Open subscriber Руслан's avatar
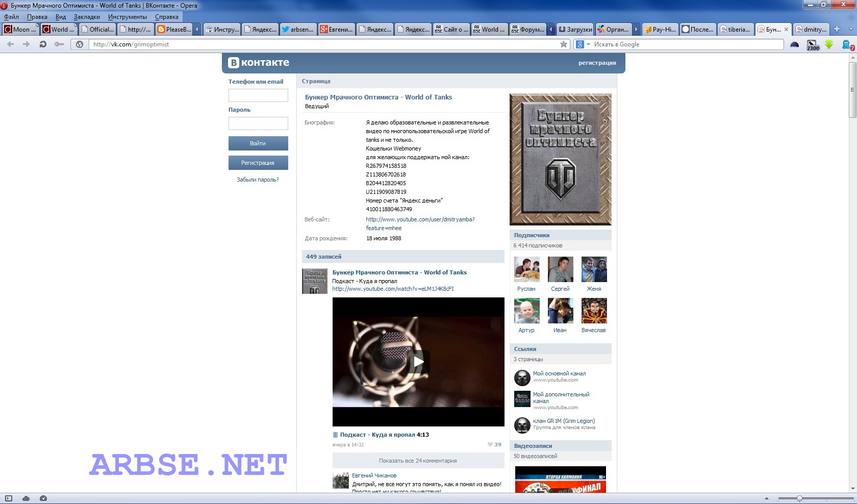This screenshot has width=857, height=504. pyautogui.click(x=526, y=269)
